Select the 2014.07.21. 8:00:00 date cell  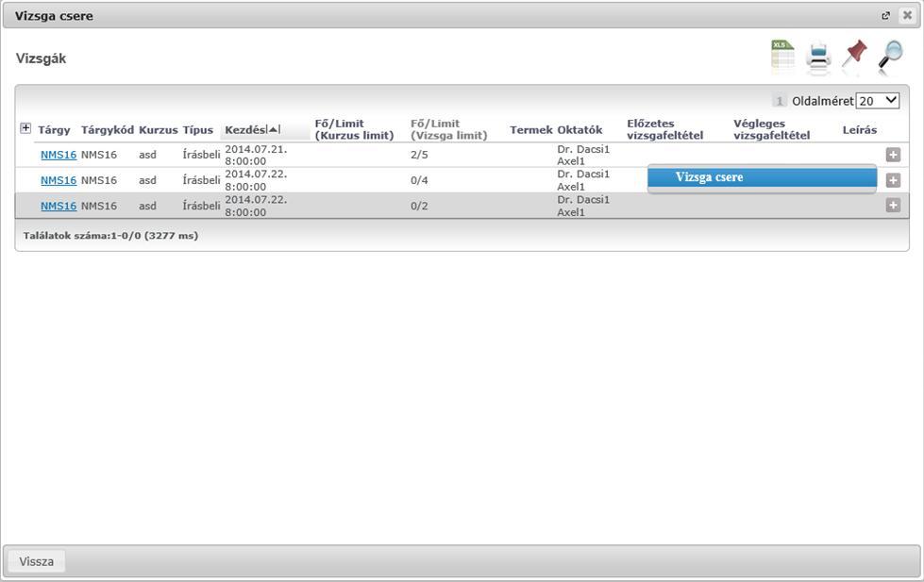[x=256, y=155]
